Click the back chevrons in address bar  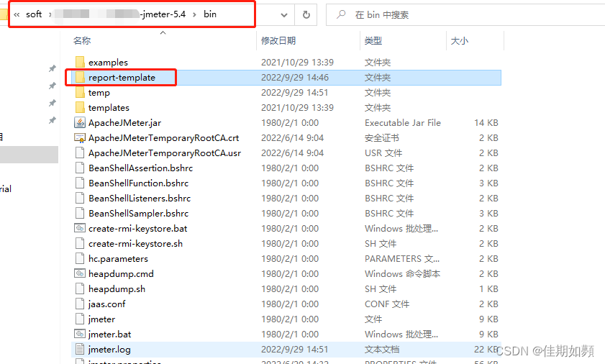coord(17,14)
